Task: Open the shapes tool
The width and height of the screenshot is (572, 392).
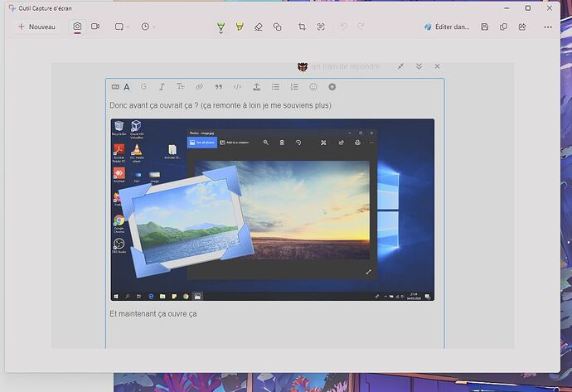Action: coord(278,27)
